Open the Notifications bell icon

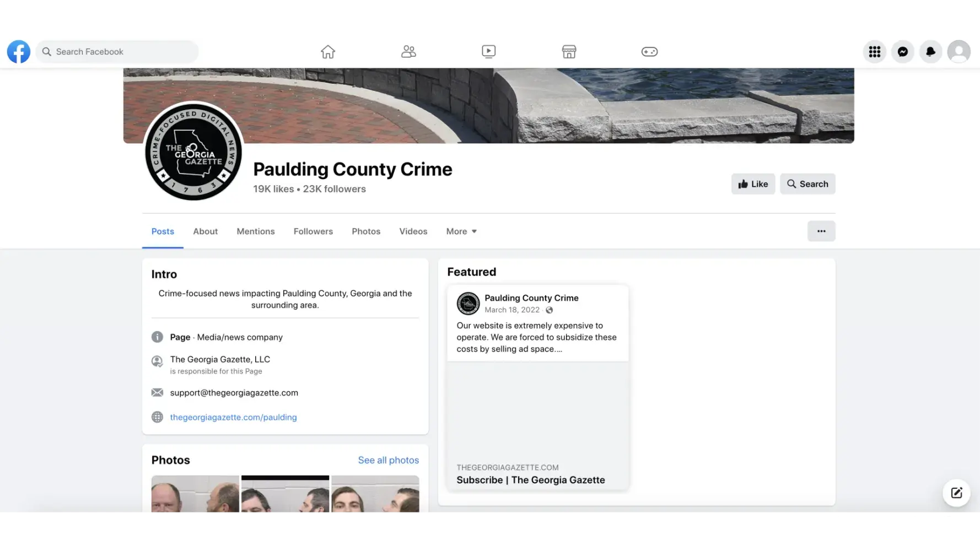pyautogui.click(x=930, y=52)
